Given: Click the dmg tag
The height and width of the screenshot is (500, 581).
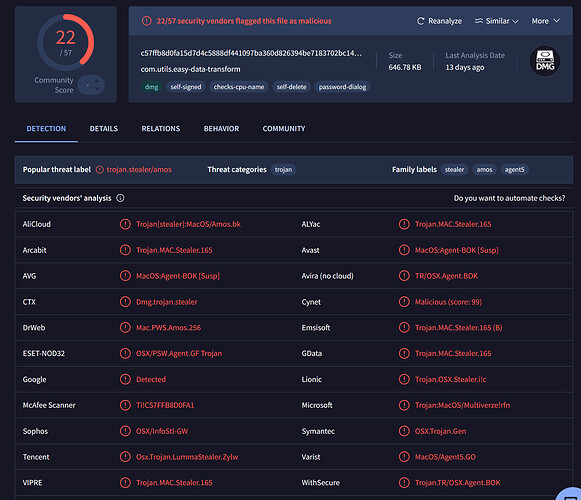Looking at the screenshot, I should pos(152,87).
